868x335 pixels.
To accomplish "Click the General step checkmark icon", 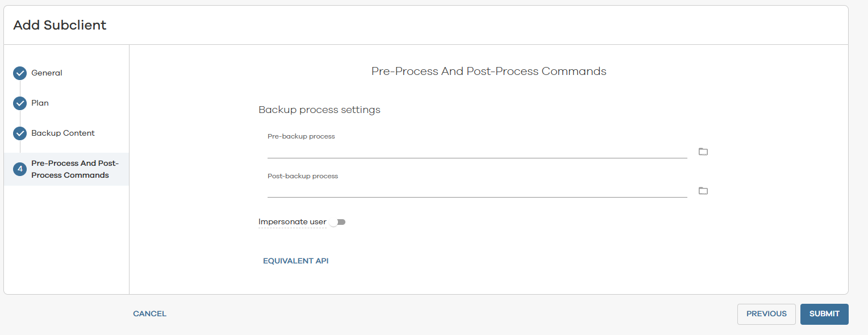I will 20,73.
